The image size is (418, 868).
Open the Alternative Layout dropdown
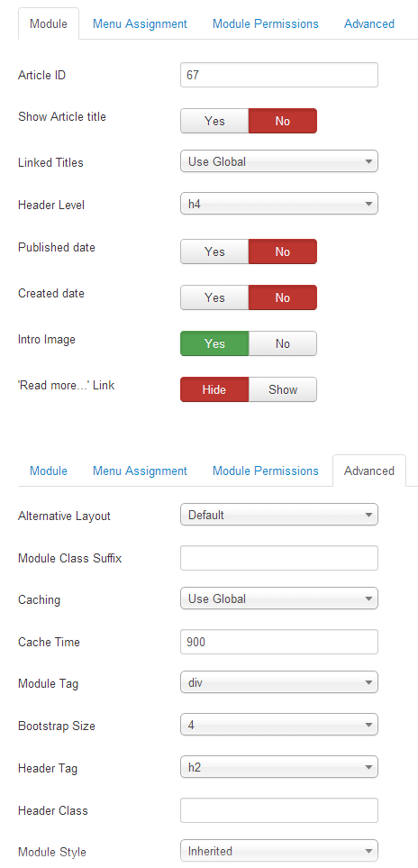pos(279,515)
